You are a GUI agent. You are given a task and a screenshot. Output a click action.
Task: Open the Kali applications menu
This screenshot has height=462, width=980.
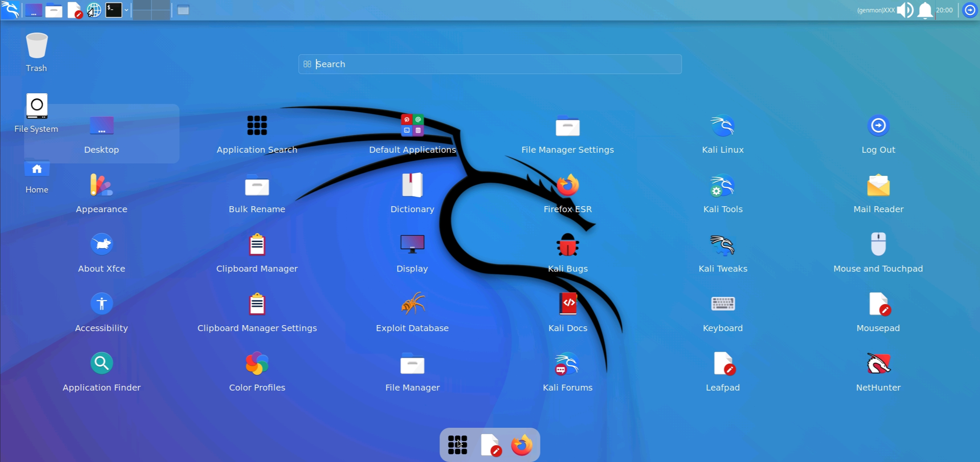(10, 10)
